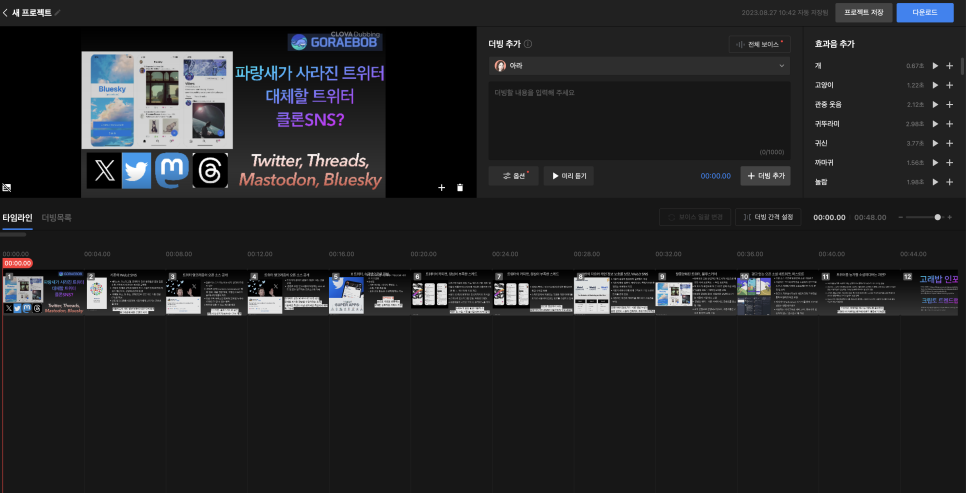
Task: Open 더빙 간격 설정 settings
Action: click(768, 217)
